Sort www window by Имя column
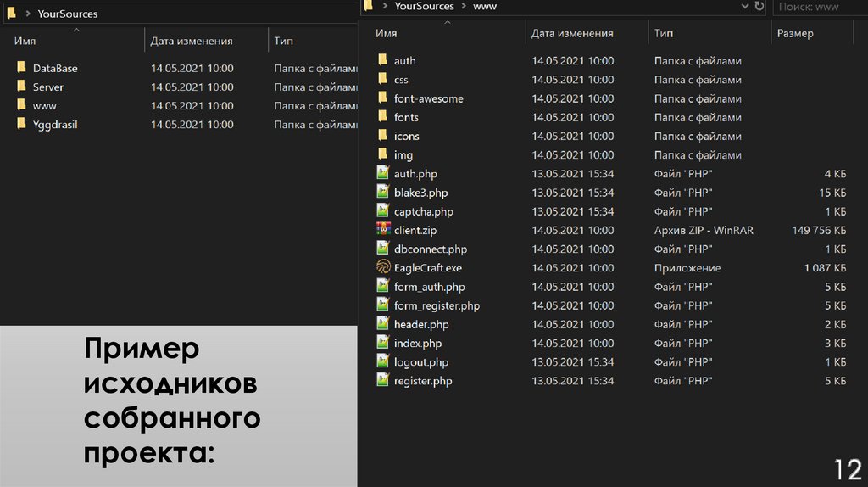 pyautogui.click(x=386, y=33)
